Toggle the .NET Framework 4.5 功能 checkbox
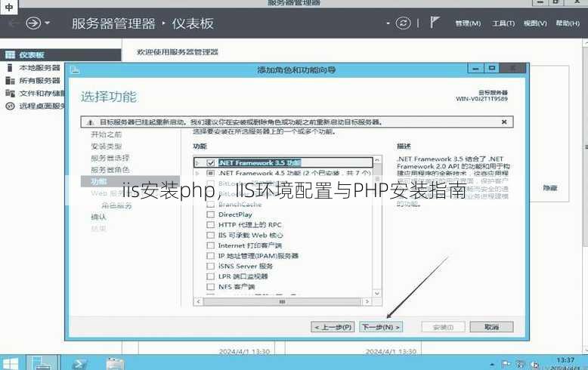 tap(210, 173)
